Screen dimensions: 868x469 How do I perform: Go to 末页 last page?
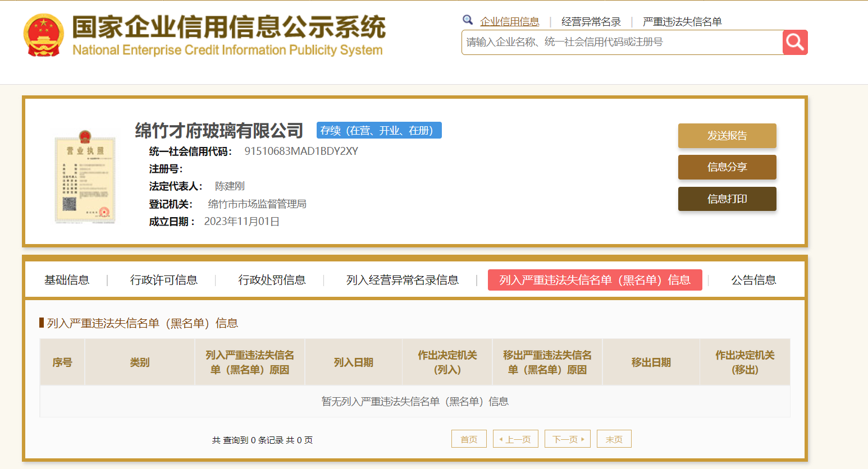614,439
